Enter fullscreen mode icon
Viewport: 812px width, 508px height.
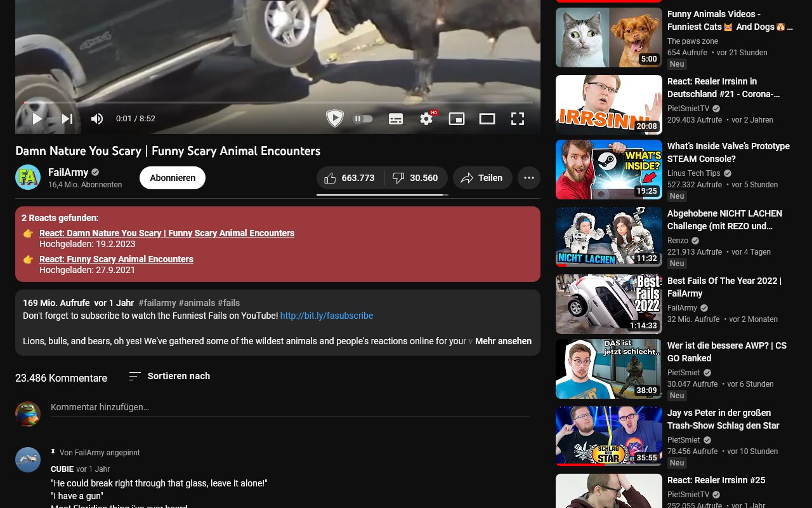point(518,119)
